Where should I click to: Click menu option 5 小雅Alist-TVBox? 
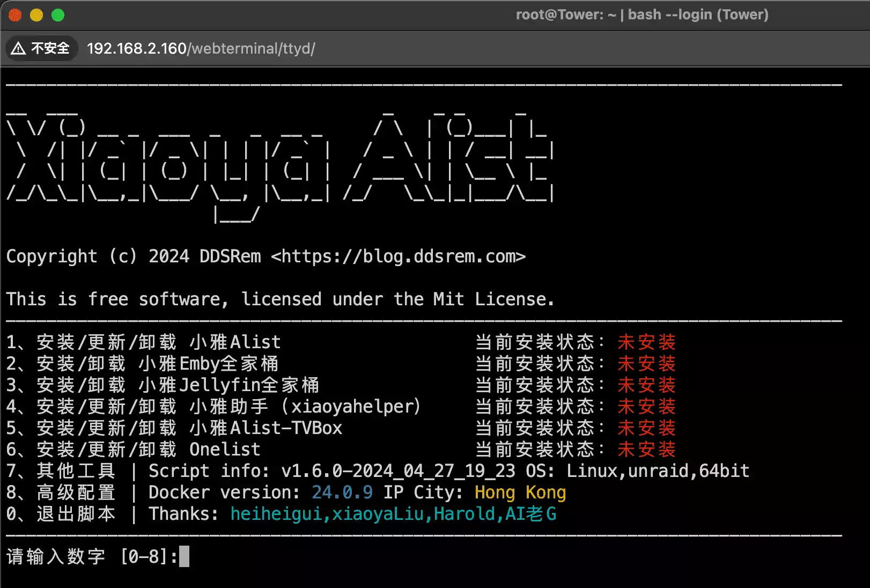(x=174, y=428)
